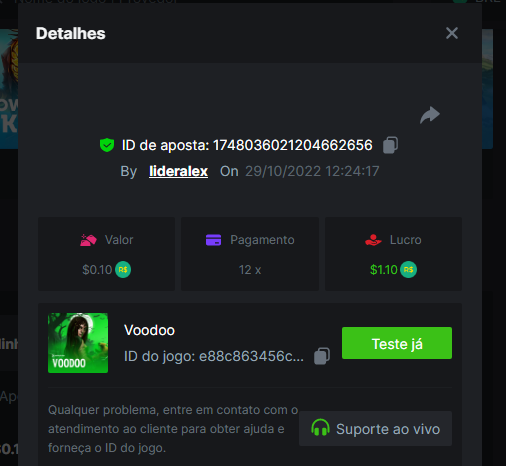Click the R$ coin beside $1.10
The image size is (506, 466).
click(408, 269)
